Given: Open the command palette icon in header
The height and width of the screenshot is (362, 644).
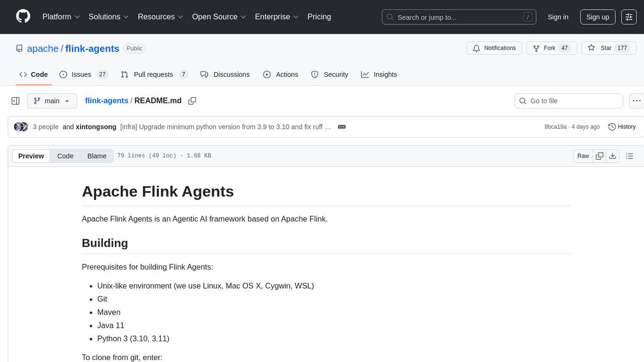Looking at the screenshot, I should click(629, 17).
